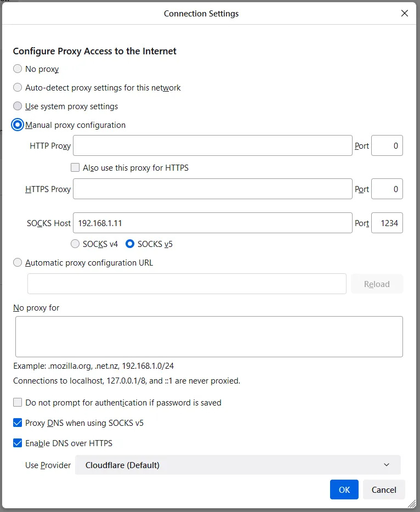Uncheck Proxy DNS when using SOCKS v5
The height and width of the screenshot is (512, 420).
(18, 423)
